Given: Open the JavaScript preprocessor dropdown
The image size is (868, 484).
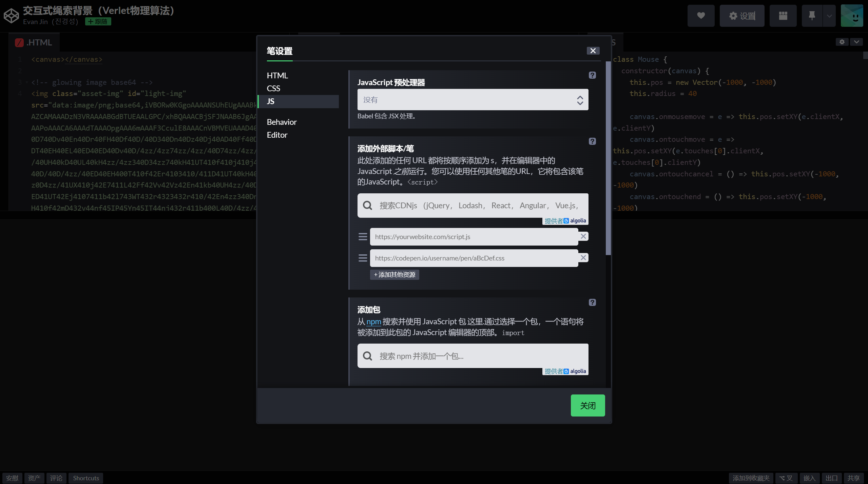Looking at the screenshot, I should click(x=472, y=100).
